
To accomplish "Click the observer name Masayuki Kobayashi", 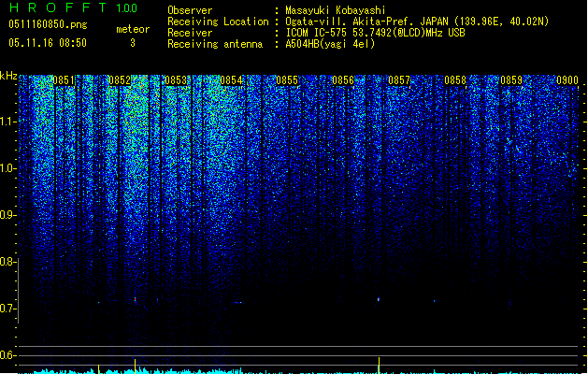I will (x=336, y=10).
